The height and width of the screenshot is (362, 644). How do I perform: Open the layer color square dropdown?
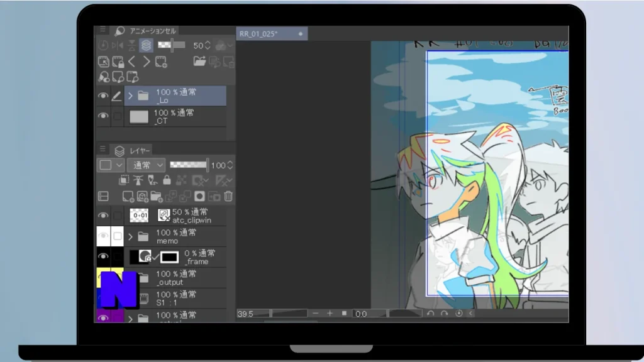(111, 165)
